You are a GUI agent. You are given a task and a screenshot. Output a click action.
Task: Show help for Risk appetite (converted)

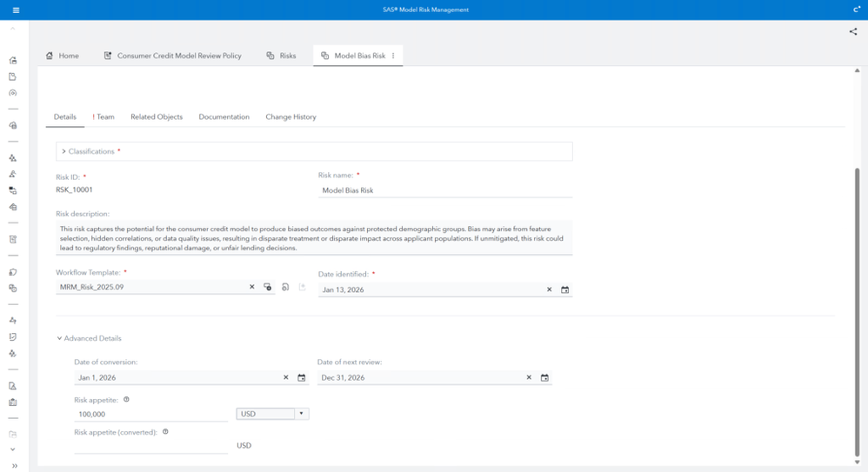pyautogui.click(x=165, y=432)
